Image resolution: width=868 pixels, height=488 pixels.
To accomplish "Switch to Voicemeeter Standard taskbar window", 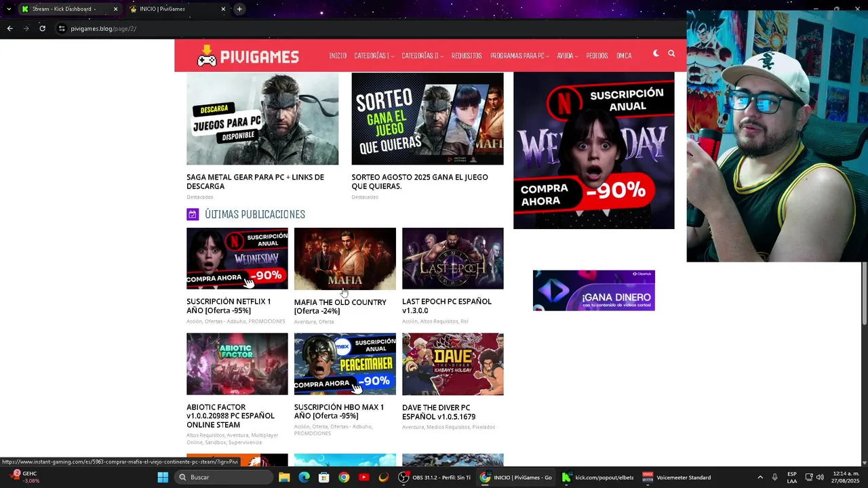I will 677,477.
